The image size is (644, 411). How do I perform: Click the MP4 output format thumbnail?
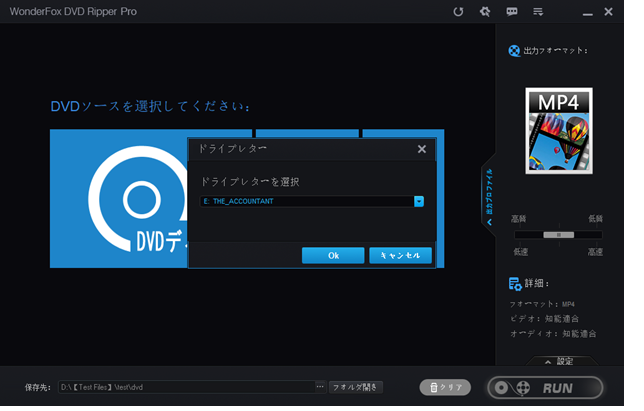coord(559,132)
